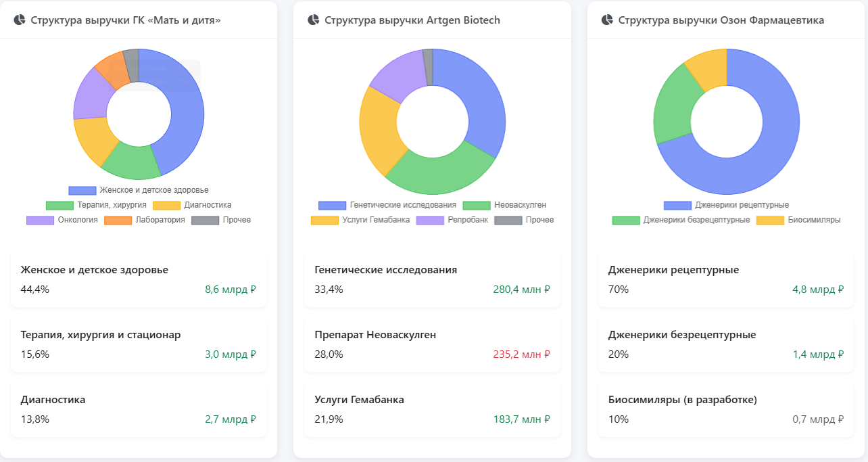Click row heading «Препарат Неоваскулген»
This screenshot has height=462, width=868.
point(376,335)
